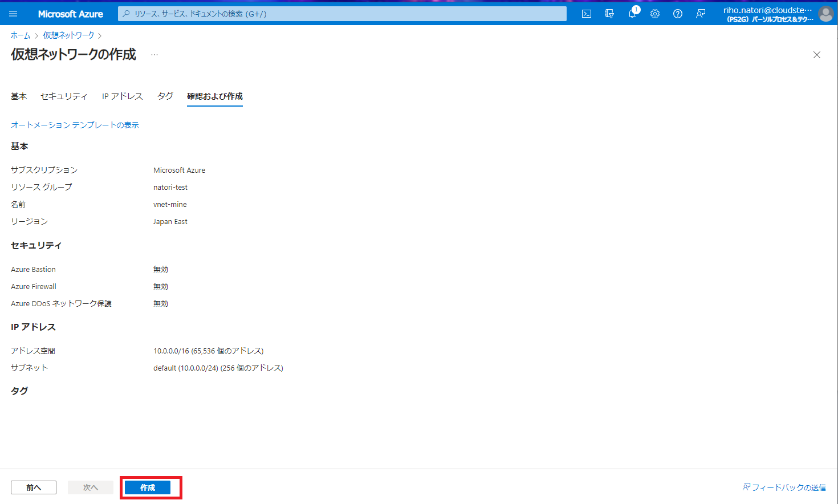Viewport: 838px width, 504px height.
Task: Click subscription value Microsoft Azure
Action: [x=179, y=170]
